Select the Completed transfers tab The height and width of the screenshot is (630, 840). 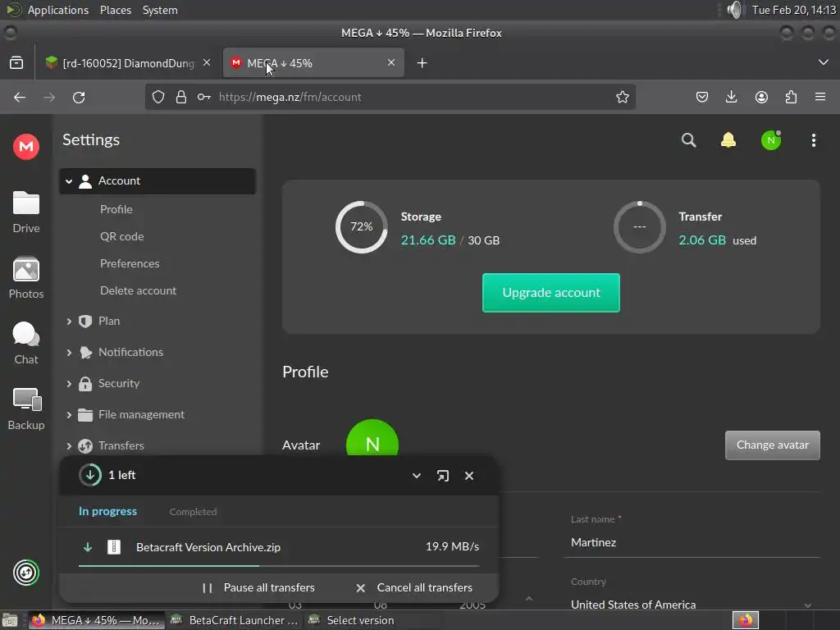193,512
